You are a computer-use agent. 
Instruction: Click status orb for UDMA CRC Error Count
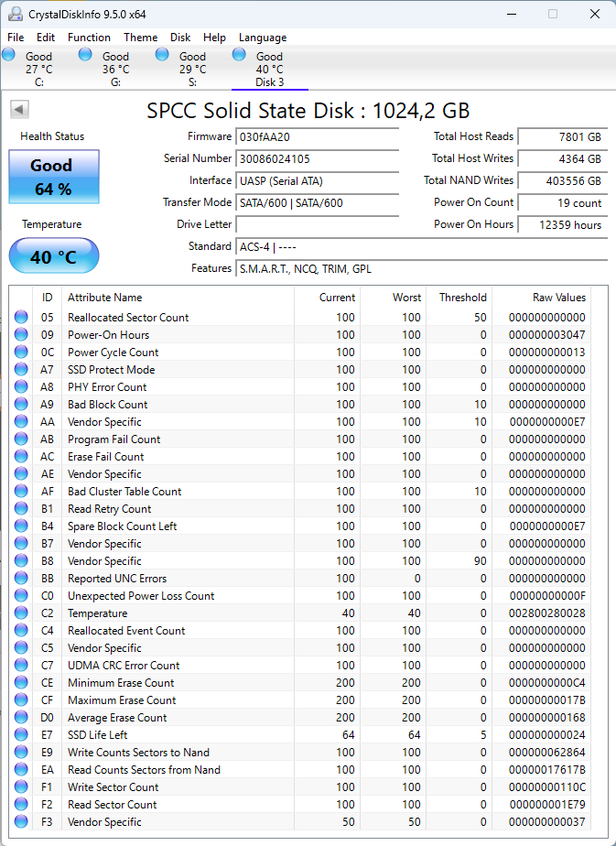(21, 666)
